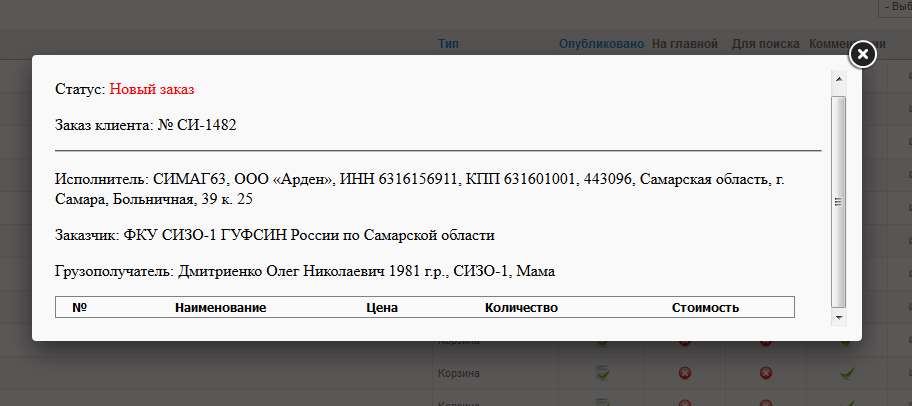Click the Количество header in the order table
This screenshot has width=912, height=406.
pyautogui.click(x=521, y=307)
